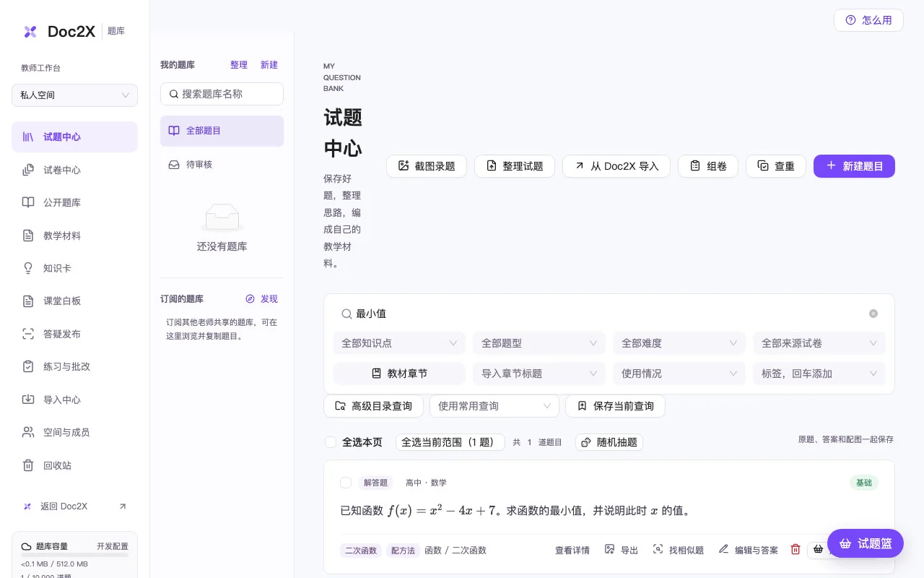Screen dimensions: 924x578
Task: Clear the 最小值 search keyword
Action: (873, 314)
